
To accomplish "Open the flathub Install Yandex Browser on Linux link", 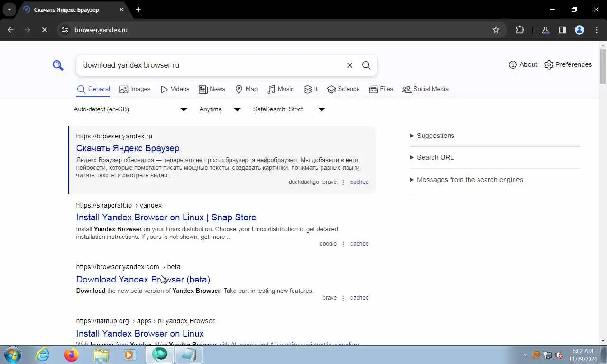I will (x=140, y=334).
